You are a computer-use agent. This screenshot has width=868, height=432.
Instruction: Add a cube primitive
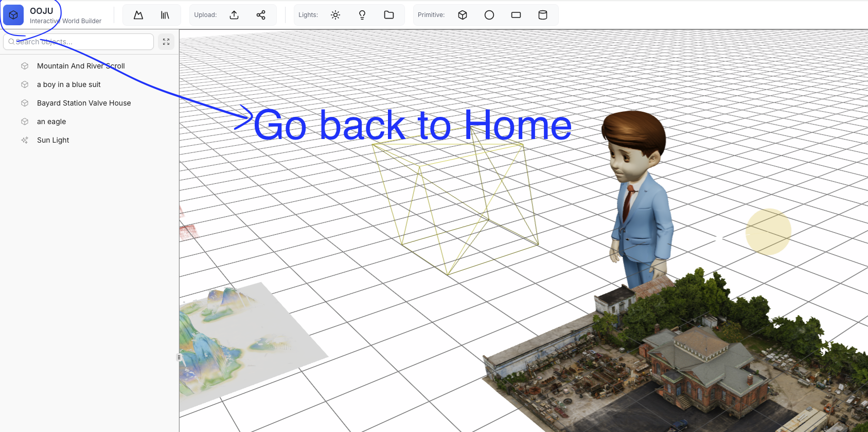point(463,15)
